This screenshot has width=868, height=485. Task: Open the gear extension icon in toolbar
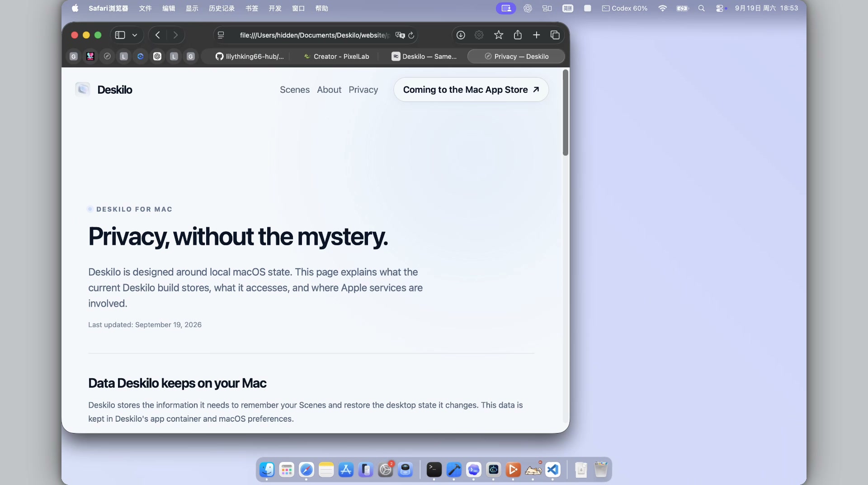(479, 35)
